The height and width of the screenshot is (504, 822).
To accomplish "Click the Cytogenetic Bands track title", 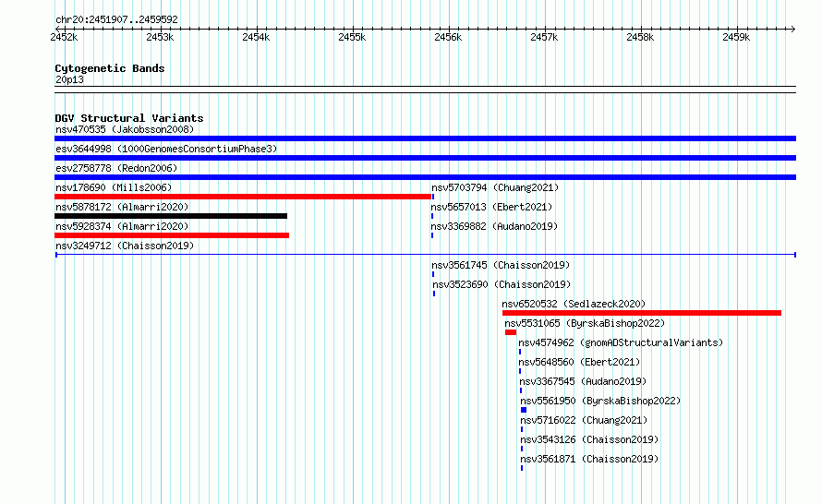I will point(110,68).
